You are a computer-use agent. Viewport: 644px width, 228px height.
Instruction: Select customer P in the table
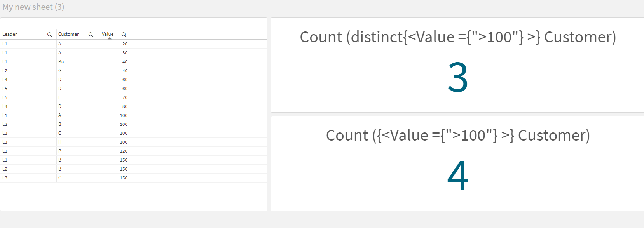(x=60, y=151)
